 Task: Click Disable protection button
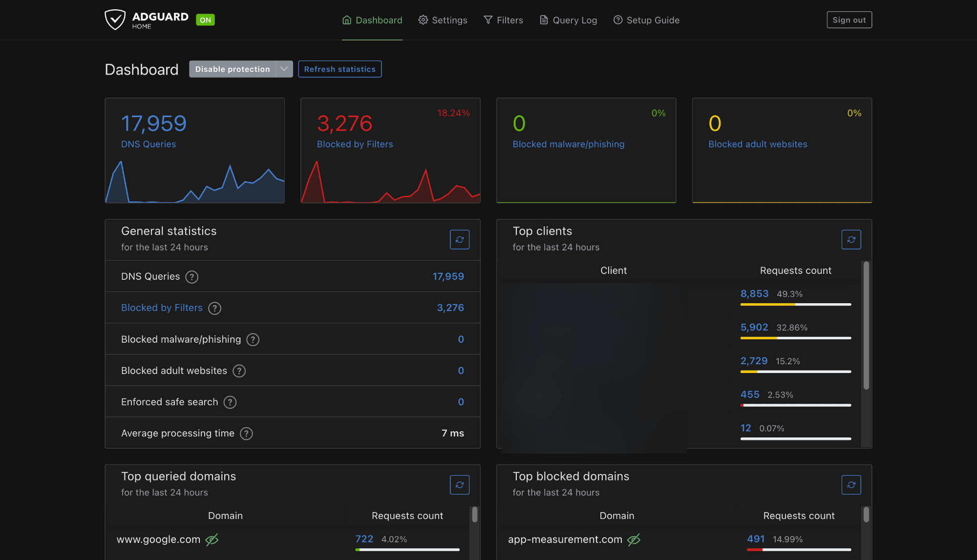coord(233,69)
